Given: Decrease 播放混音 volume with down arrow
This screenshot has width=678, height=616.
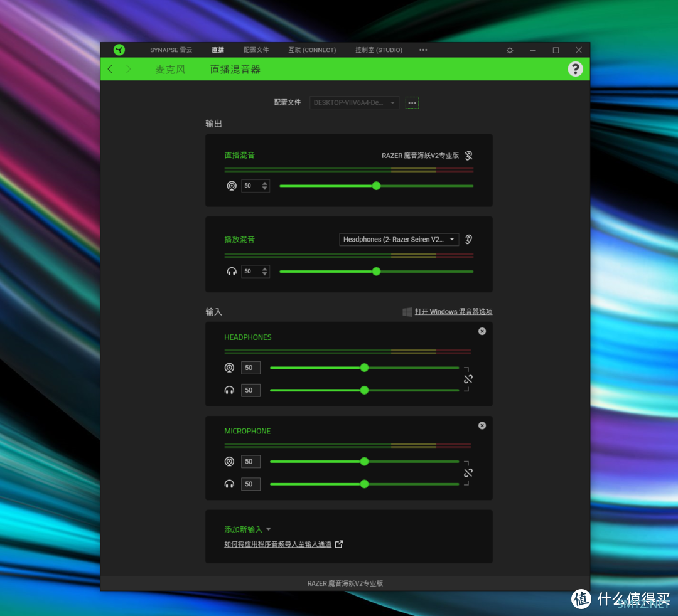Looking at the screenshot, I should tap(265, 274).
